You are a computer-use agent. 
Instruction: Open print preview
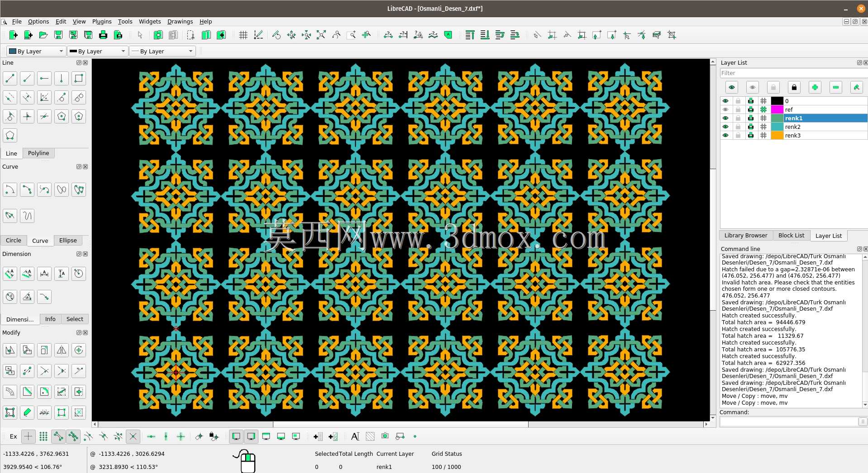point(118,35)
